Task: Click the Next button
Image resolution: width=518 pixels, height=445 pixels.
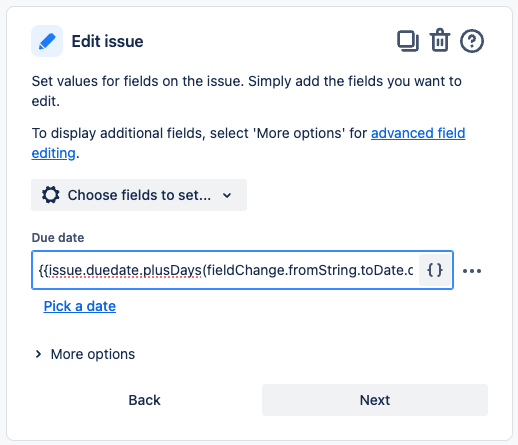Action: pyautogui.click(x=375, y=400)
